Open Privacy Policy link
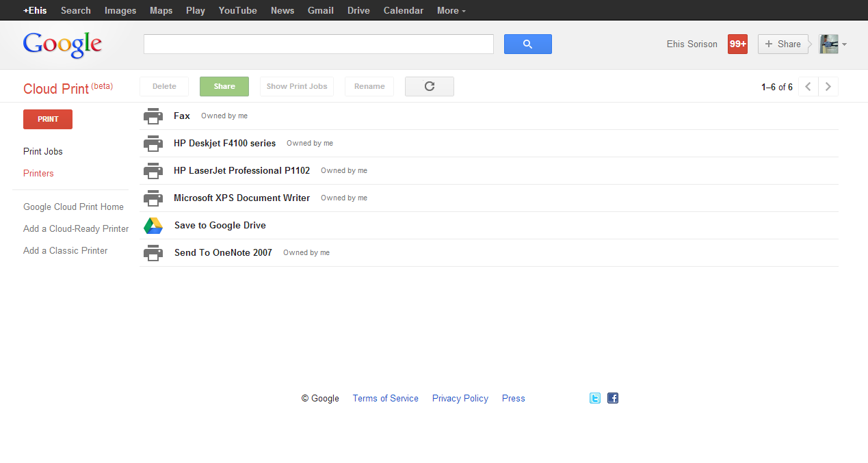Image resolution: width=868 pixels, height=463 pixels. point(460,398)
